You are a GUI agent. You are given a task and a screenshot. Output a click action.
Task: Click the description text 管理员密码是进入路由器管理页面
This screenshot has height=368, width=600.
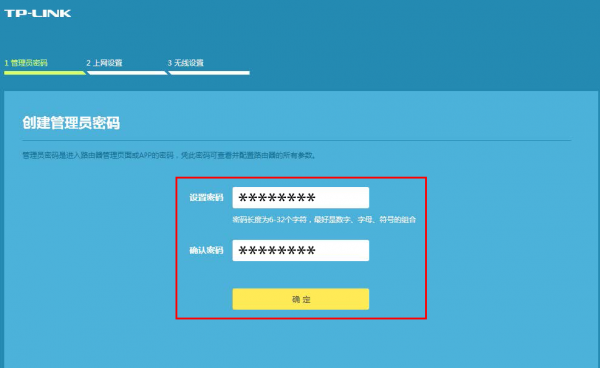(169, 155)
